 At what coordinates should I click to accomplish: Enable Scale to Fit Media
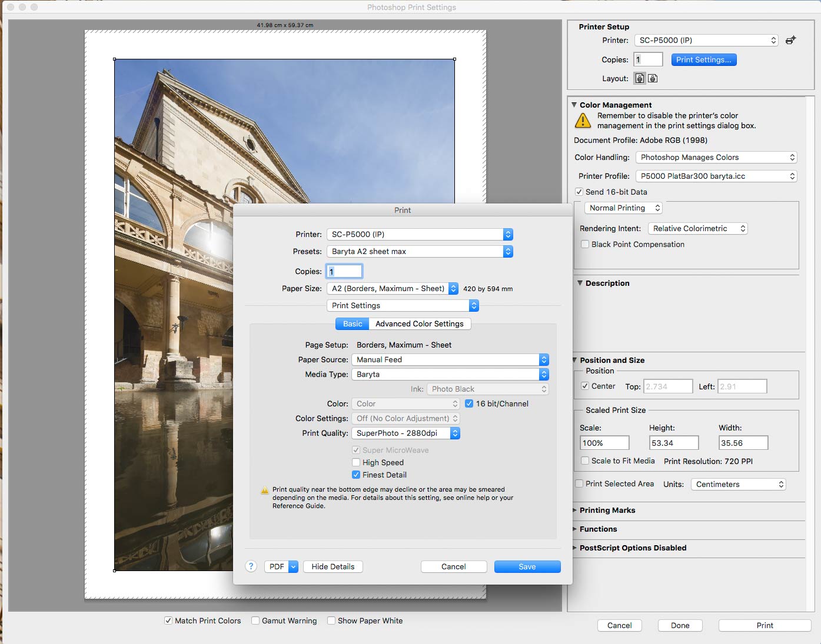click(585, 461)
